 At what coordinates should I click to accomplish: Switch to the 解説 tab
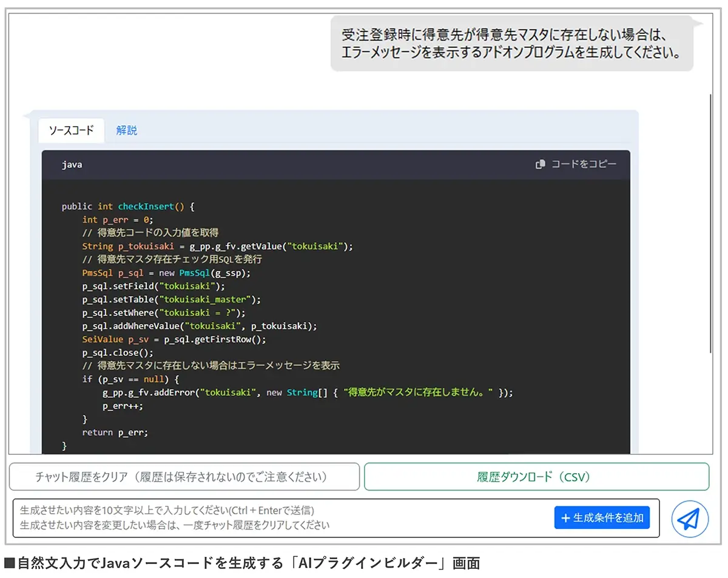coord(127,130)
